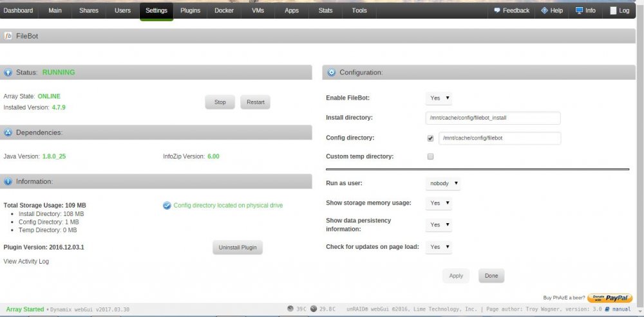Open the View Activity Log link

[26, 261]
